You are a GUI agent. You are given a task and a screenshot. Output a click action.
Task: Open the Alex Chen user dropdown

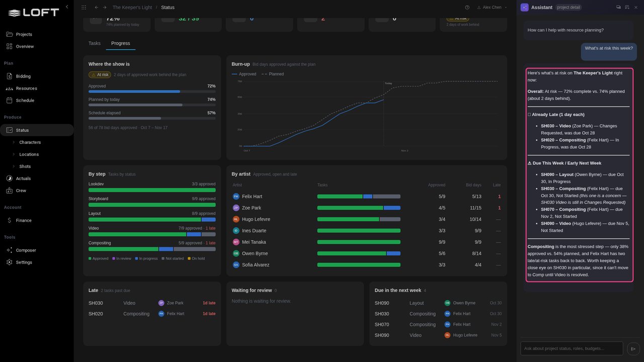(492, 8)
